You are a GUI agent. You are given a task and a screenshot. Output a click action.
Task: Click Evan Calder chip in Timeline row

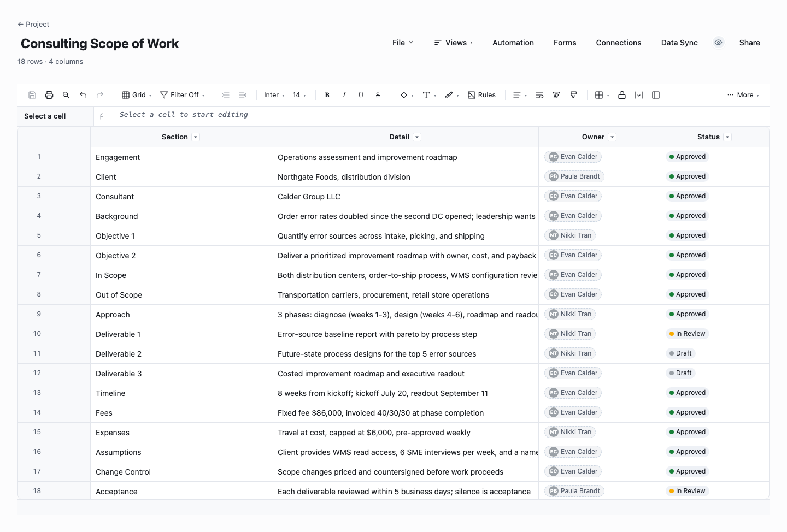[573, 393]
